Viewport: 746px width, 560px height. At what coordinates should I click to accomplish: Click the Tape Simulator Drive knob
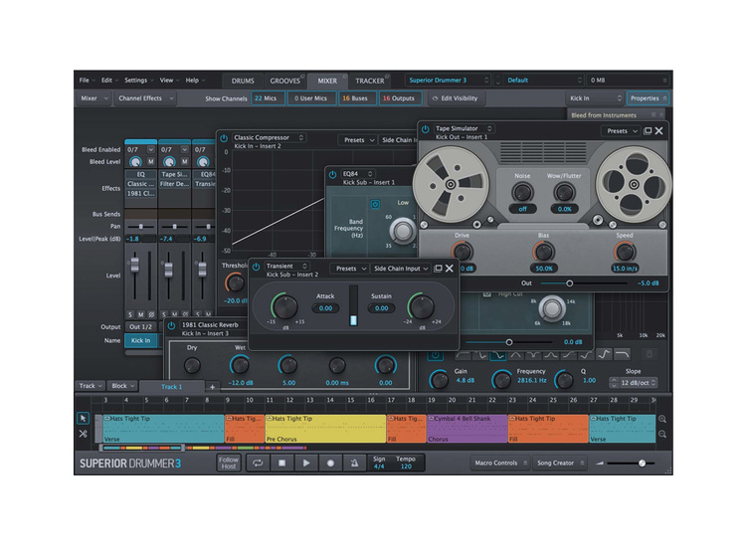[462, 252]
